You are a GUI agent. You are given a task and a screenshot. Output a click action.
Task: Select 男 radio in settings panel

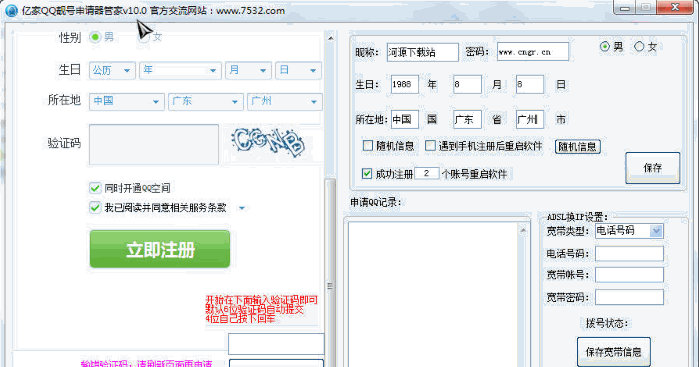(x=604, y=46)
